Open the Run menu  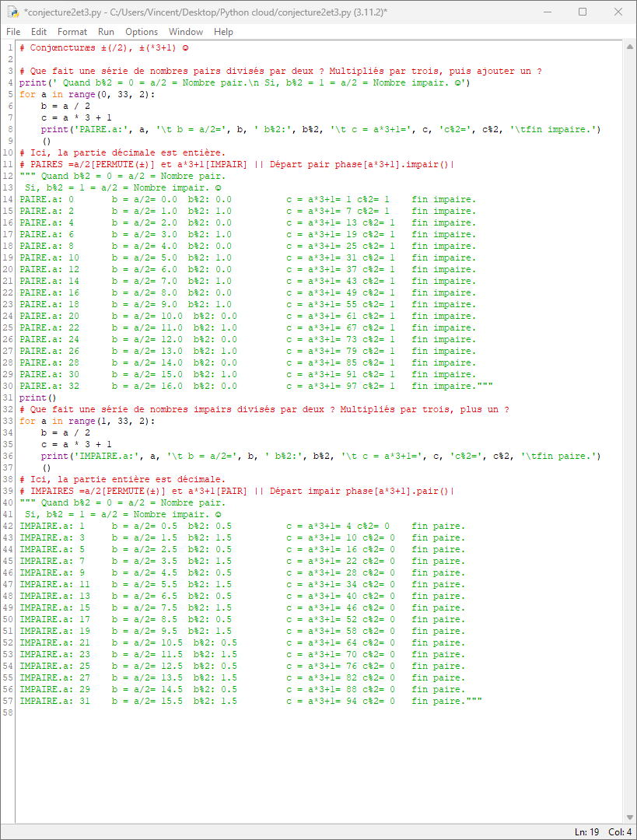(x=106, y=32)
